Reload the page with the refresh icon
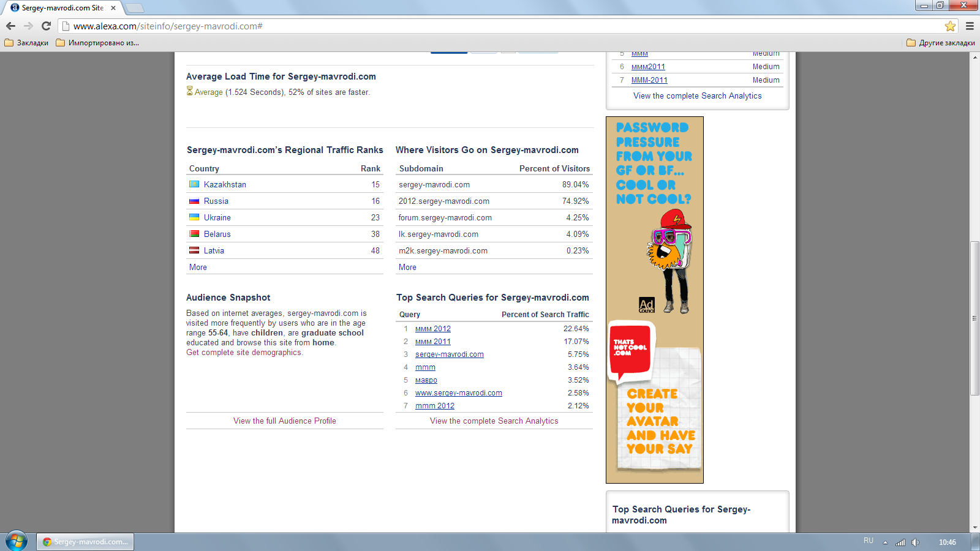Image resolution: width=980 pixels, height=551 pixels. (x=46, y=26)
